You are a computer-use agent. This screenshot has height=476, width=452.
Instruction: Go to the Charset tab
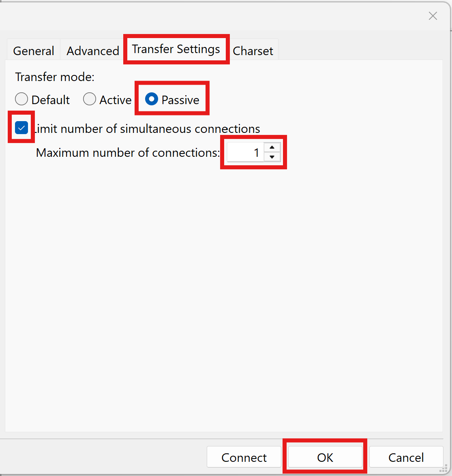tap(253, 51)
